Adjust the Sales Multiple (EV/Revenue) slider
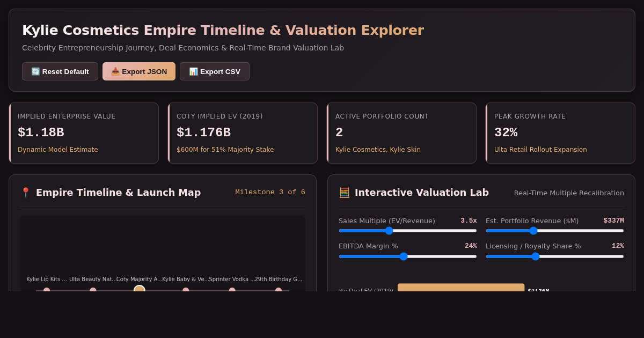644x338 pixels. point(408,231)
